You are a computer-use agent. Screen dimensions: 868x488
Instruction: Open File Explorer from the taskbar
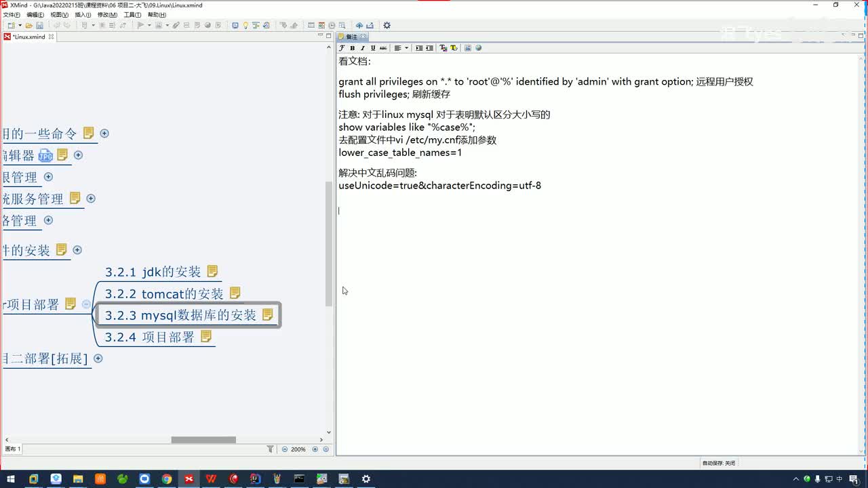point(77,479)
